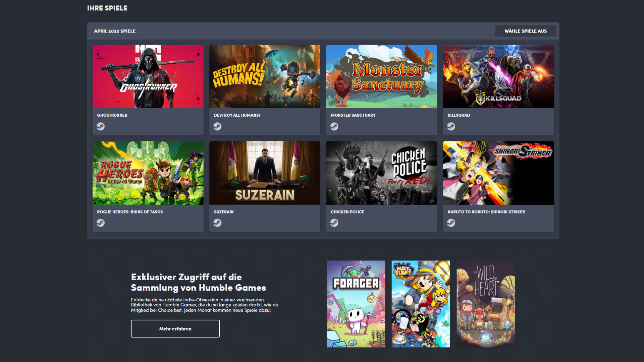Open the Rogue Heroes cover image
644x362 pixels.
point(148,173)
